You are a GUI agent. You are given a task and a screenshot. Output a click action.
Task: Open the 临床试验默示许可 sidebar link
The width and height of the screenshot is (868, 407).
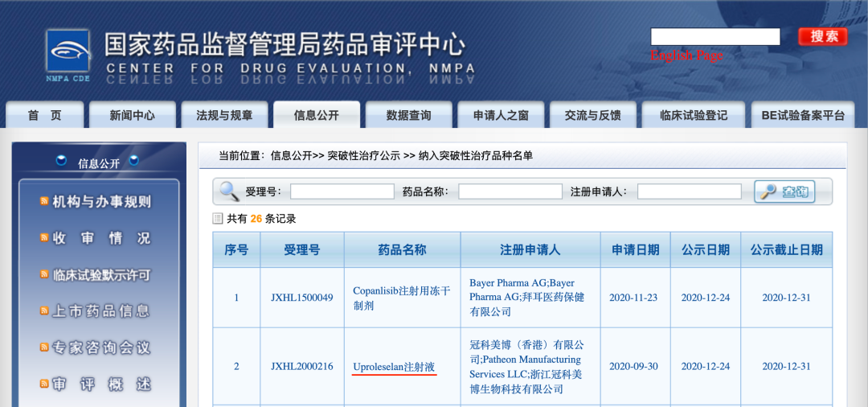tap(101, 274)
